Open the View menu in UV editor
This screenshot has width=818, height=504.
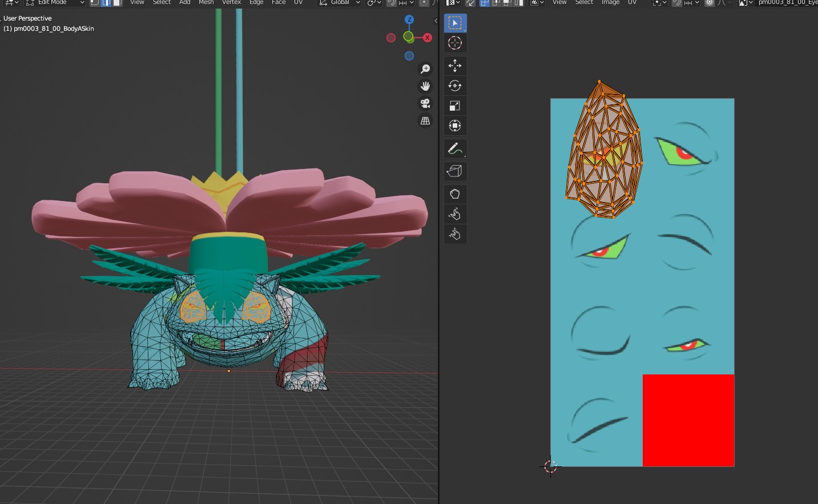(559, 2)
